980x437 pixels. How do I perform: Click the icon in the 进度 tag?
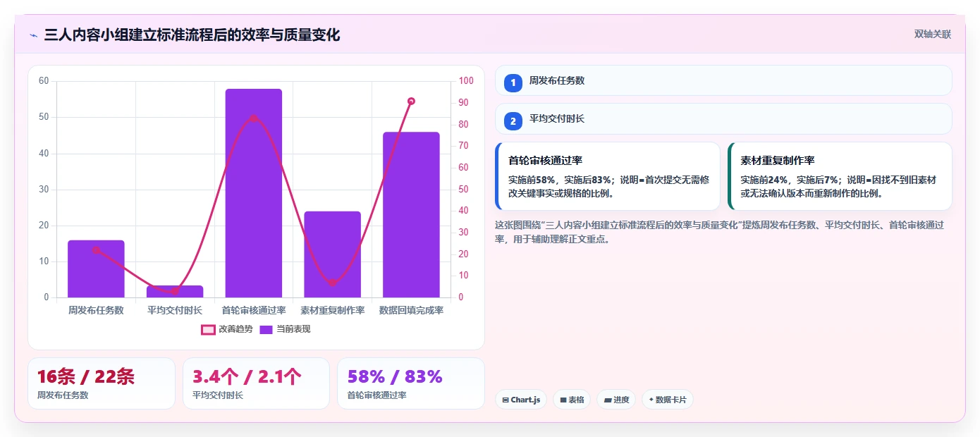click(x=607, y=400)
